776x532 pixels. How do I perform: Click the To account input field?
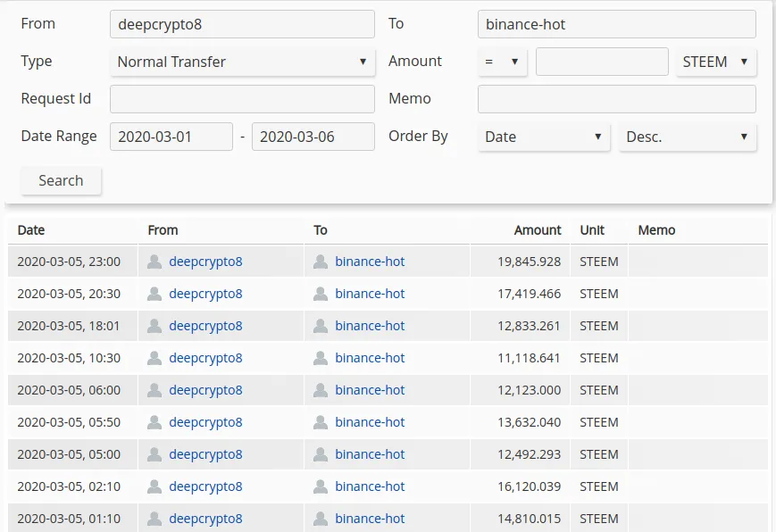[x=617, y=24]
